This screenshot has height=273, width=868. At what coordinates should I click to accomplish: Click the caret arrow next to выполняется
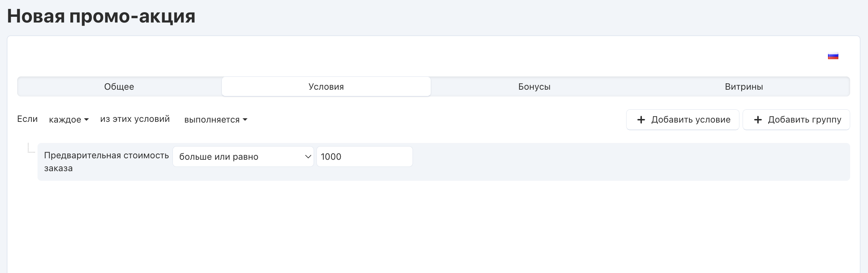(245, 120)
